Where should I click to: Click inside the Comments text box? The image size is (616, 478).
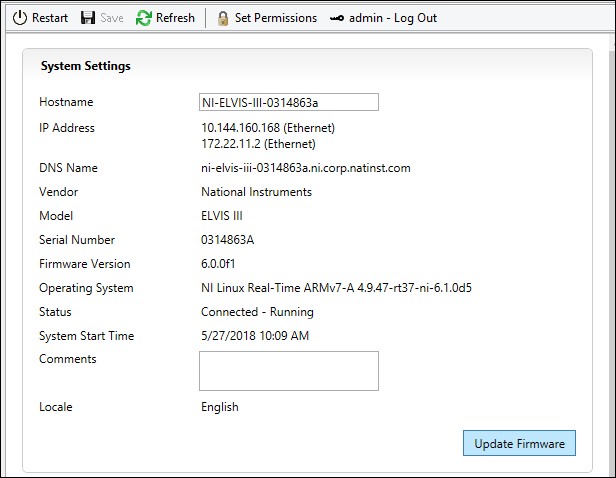click(x=288, y=370)
